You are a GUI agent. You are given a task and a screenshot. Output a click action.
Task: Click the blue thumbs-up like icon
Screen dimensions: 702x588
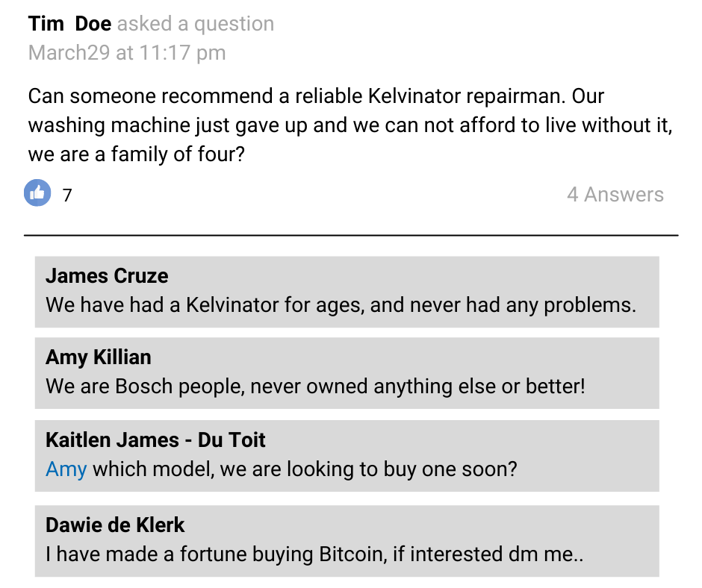pos(37,193)
